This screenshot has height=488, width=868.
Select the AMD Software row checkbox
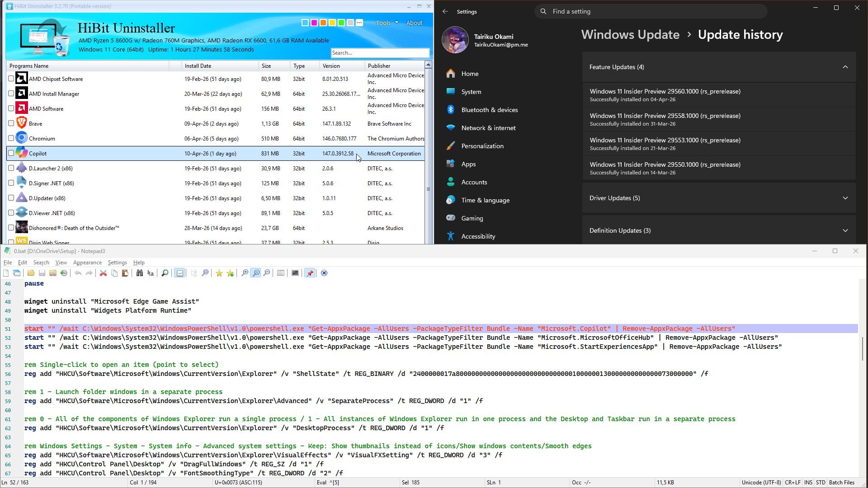click(x=11, y=108)
